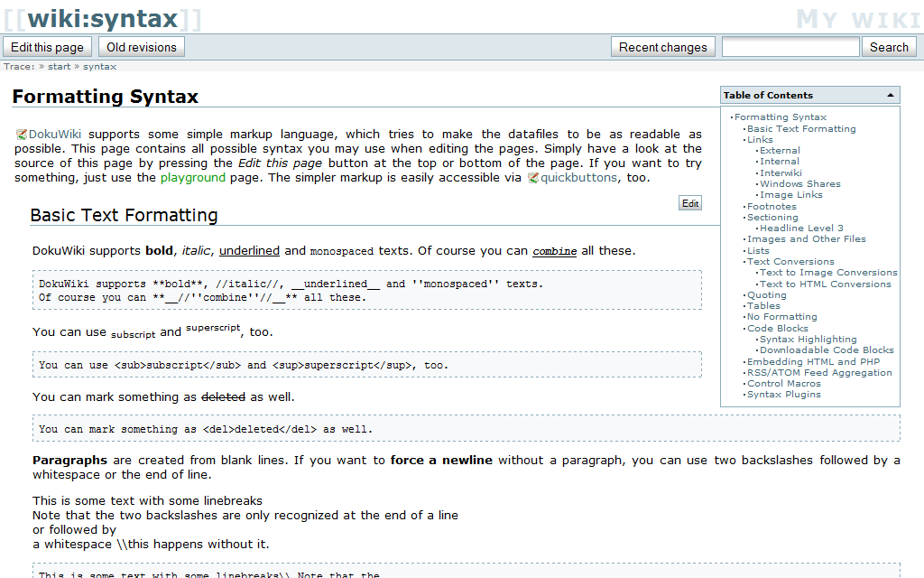924x578 pixels.
Task: Click the 'start' breadcrumb link
Action: tap(59, 67)
